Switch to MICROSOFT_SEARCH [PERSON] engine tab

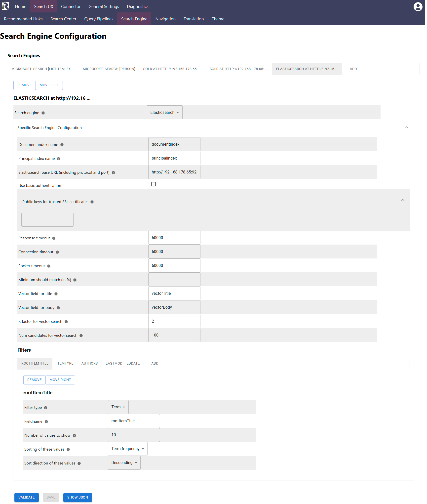click(x=109, y=69)
